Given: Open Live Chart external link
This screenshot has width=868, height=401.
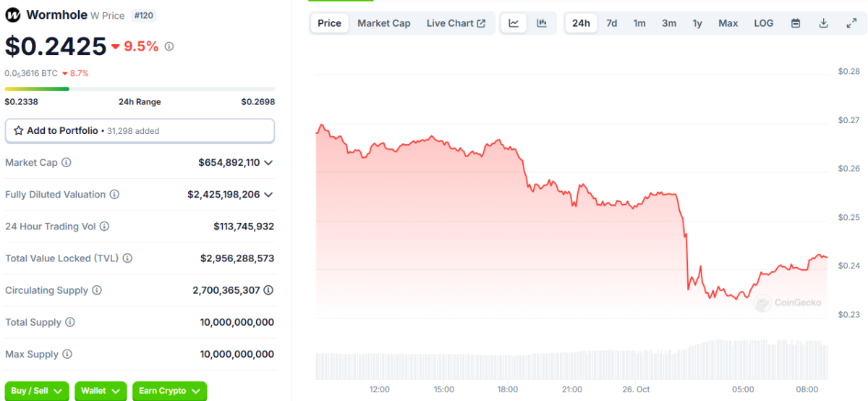Looking at the screenshot, I should [x=456, y=23].
